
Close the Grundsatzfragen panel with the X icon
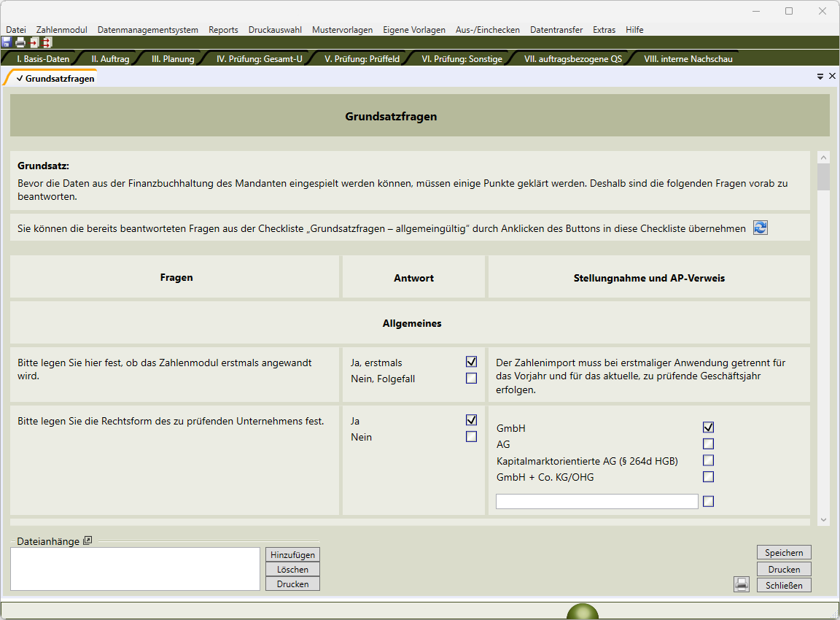[832, 76]
